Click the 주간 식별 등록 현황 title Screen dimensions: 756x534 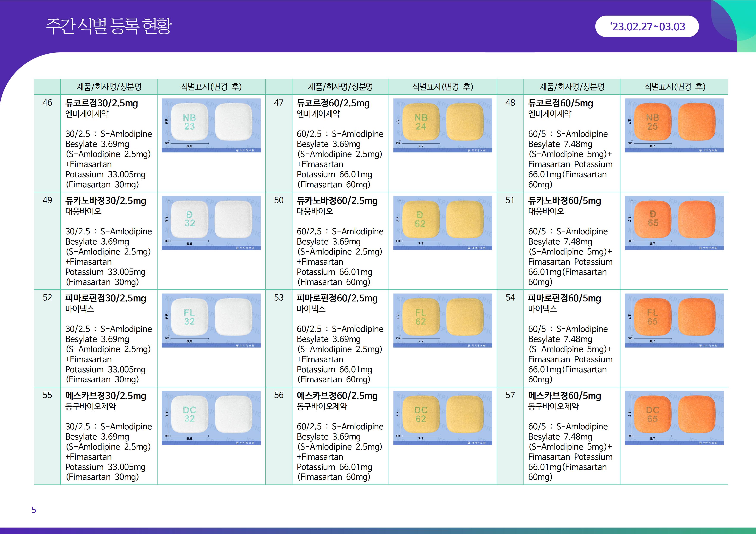[x=109, y=26]
